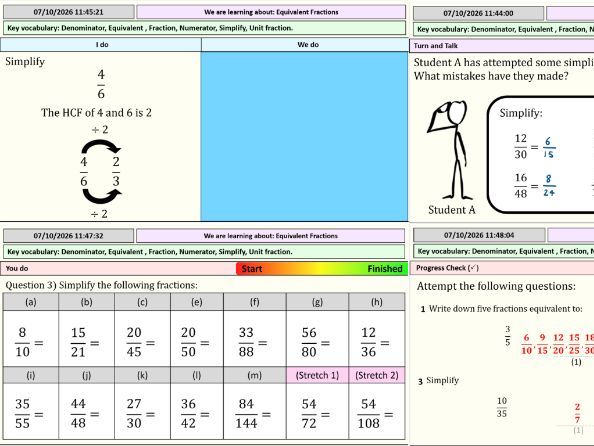Click the 20/45 fraction cell
The image size is (594, 446).
[x=142, y=338]
